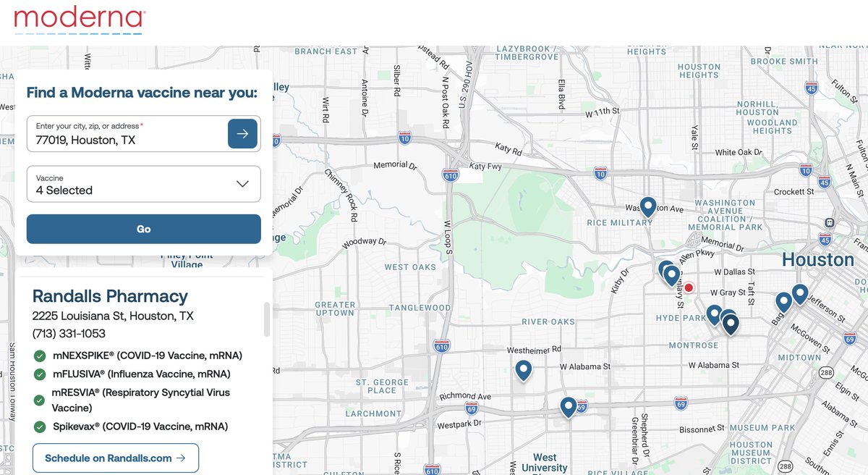868x475 pixels.
Task: Click the red location dot on map
Action: point(689,287)
